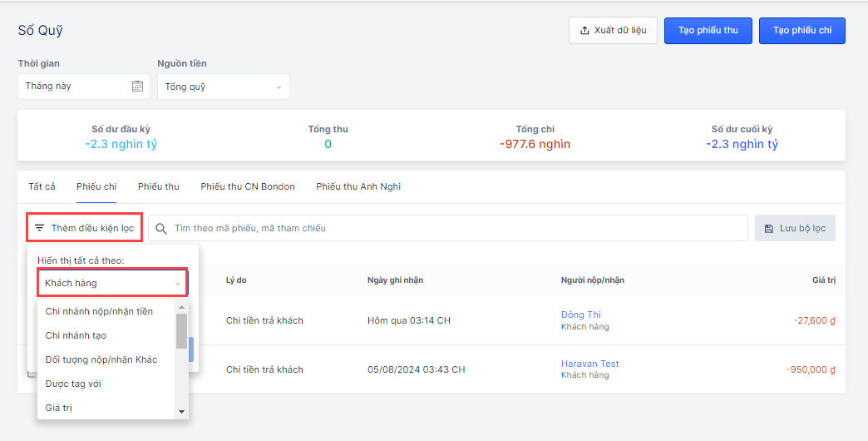Open the Phiếu thu CN Bondon tab
Viewport: 868px width, 441px height.
point(248,186)
